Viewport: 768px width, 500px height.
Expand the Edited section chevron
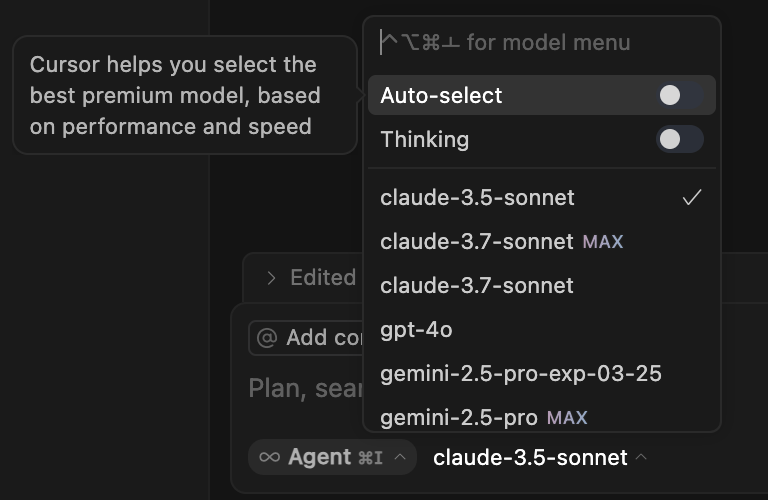tap(271, 278)
